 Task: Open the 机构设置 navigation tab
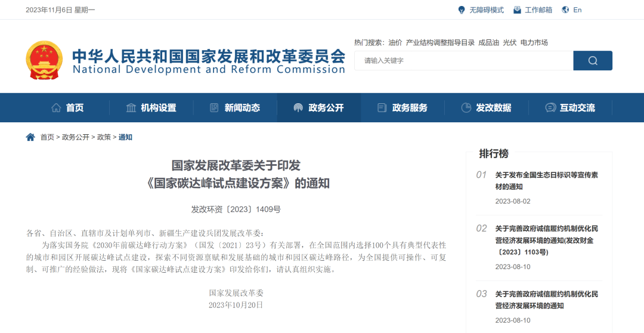[151, 107]
